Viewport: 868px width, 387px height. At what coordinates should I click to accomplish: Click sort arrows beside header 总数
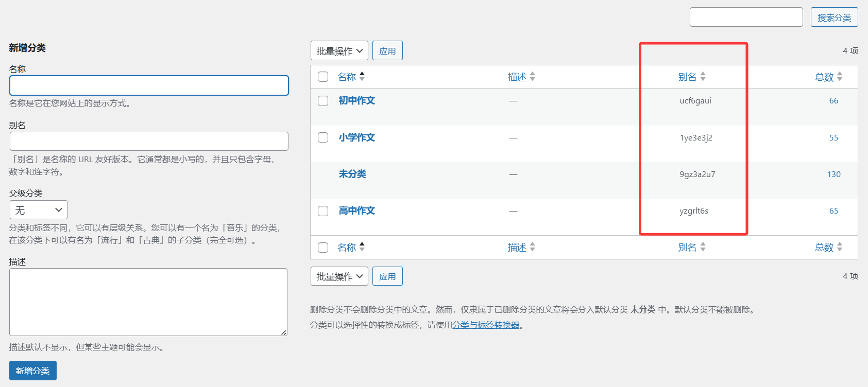[x=840, y=77]
